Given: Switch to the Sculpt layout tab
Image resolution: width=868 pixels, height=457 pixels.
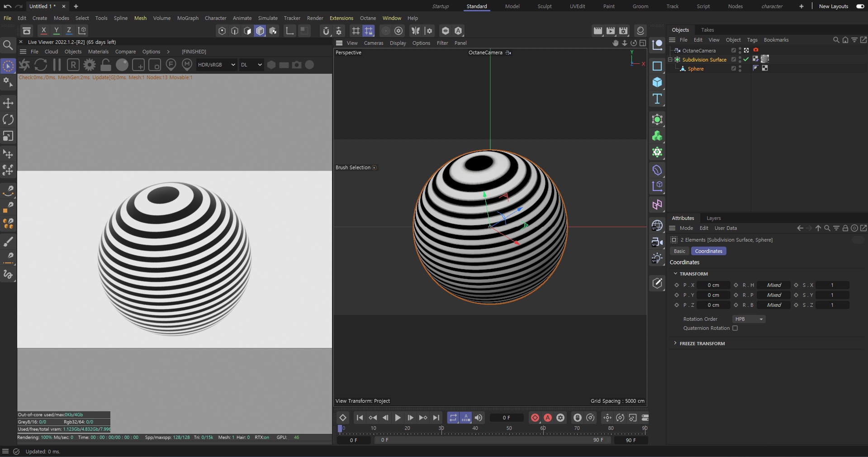Looking at the screenshot, I should click(545, 6).
